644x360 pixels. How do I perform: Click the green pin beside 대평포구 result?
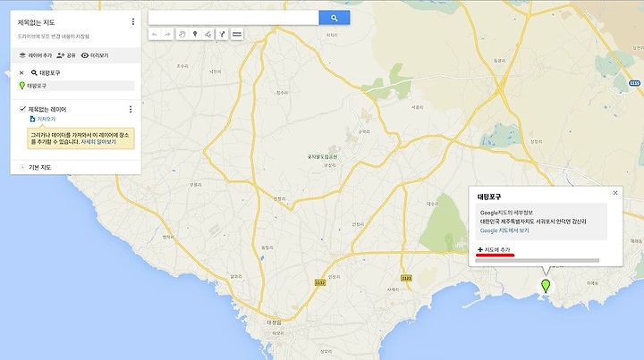tap(22, 86)
